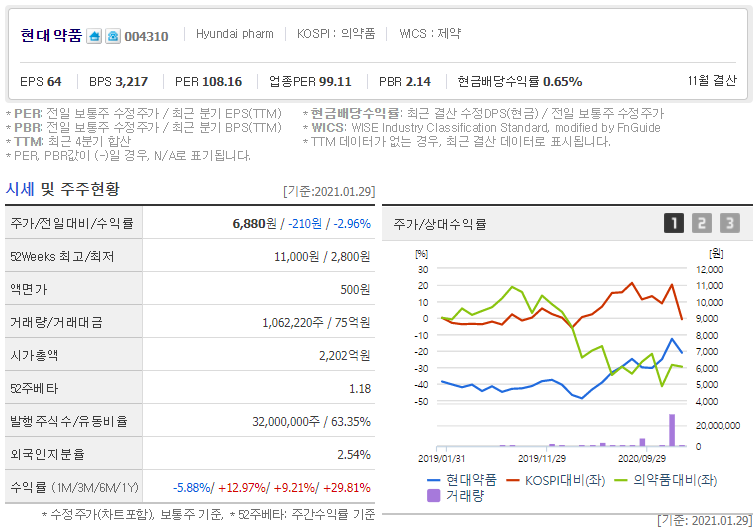This screenshot has width=754, height=529.
Task: Click the blue house icon beside 현대약품
Action: (x=94, y=36)
